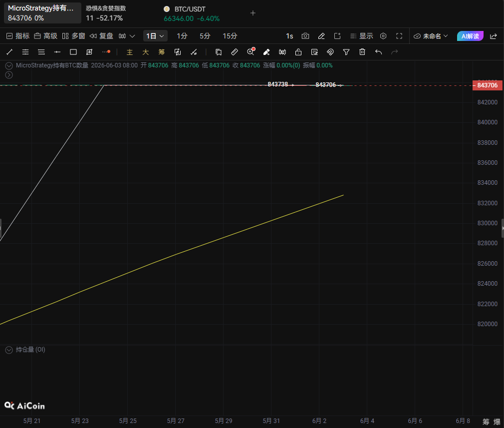
Task: Toggle the 筹 chip distribution indicator
Action: click(x=161, y=52)
